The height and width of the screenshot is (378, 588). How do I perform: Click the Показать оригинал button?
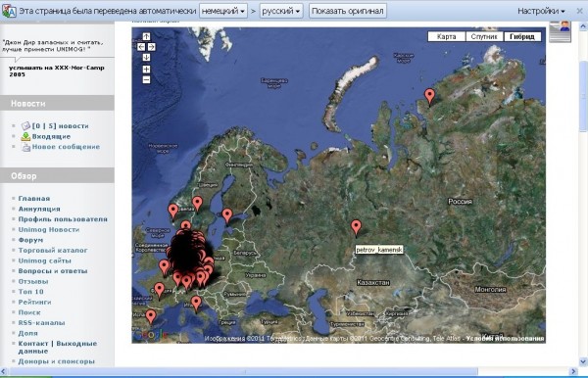pyautogui.click(x=347, y=11)
